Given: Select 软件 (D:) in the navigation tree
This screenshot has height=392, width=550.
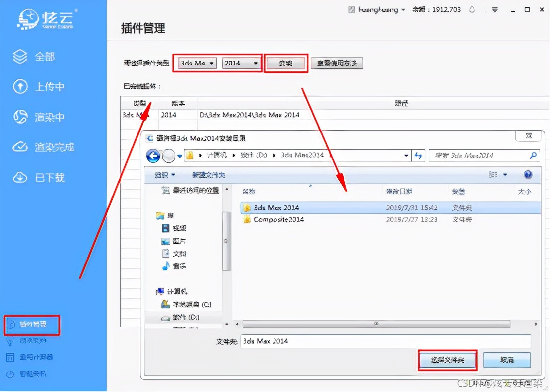Looking at the screenshot, I should [180, 317].
